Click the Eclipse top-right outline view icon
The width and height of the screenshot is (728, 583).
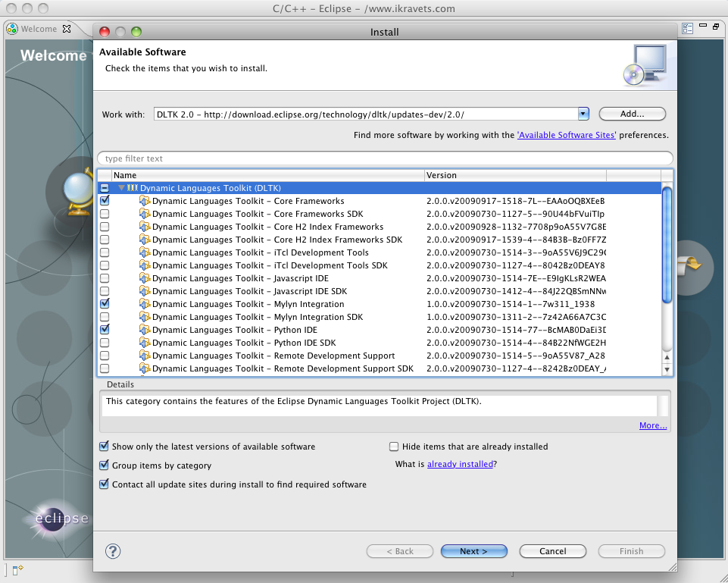click(x=688, y=28)
